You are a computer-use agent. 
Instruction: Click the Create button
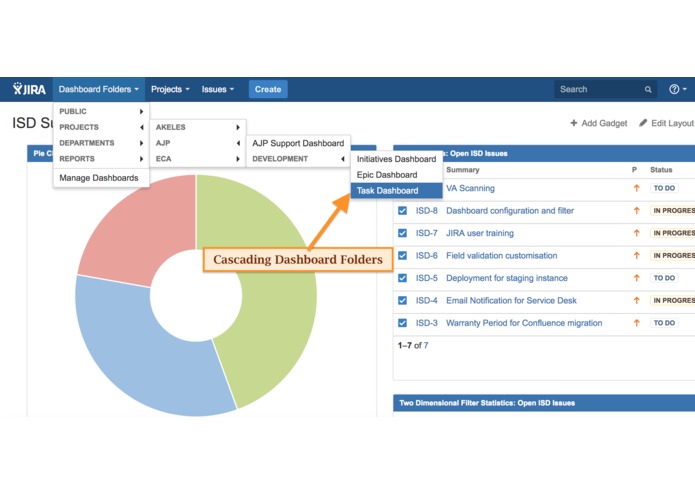[x=268, y=89]
